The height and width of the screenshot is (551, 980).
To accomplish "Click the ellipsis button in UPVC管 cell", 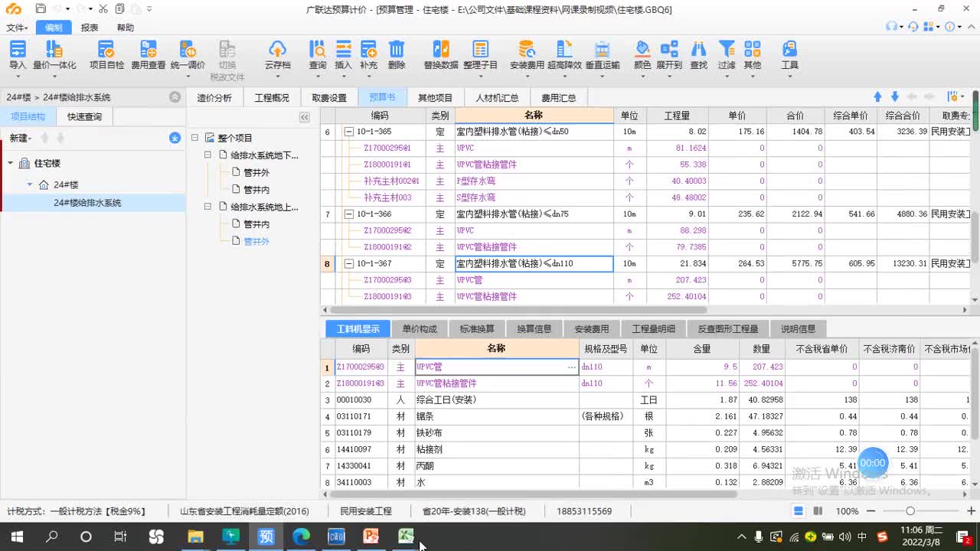I will [571, 367].
